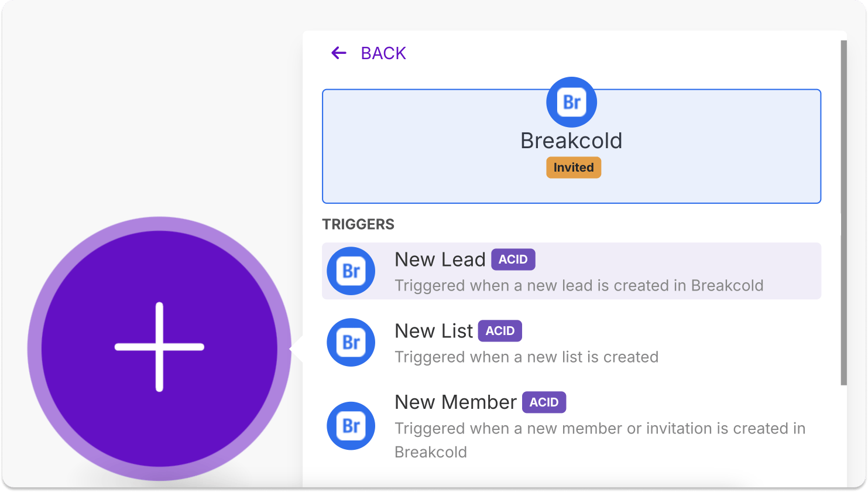This screenshot has height=492, width=868.
Task: Go back via the BACK link
Action: click(383, 53)
